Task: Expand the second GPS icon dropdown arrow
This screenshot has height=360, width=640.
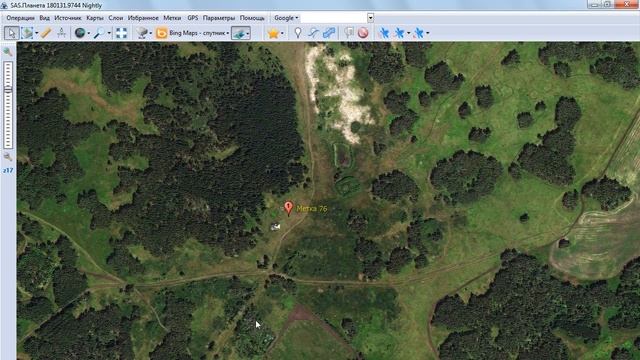Action: (408, 33)
